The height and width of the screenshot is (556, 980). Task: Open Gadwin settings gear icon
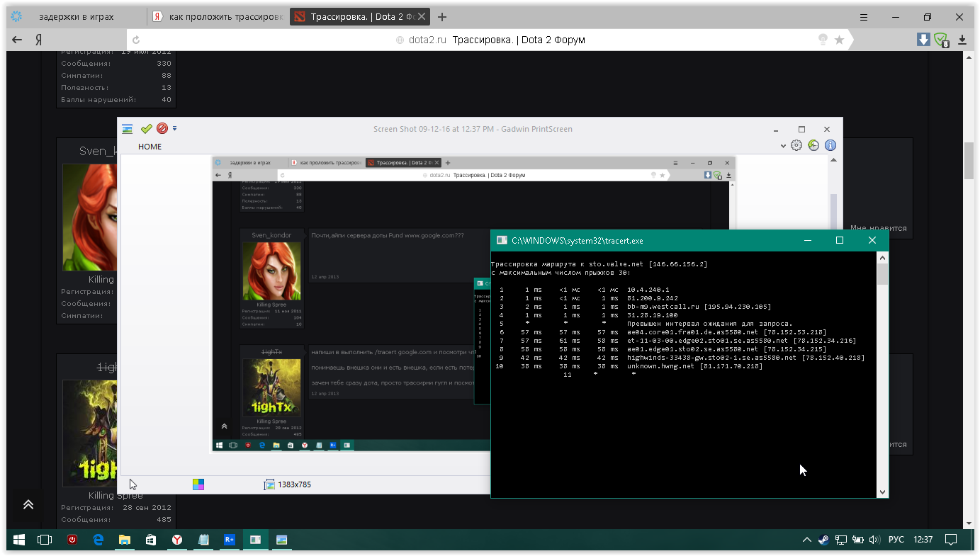click(796, 145)
